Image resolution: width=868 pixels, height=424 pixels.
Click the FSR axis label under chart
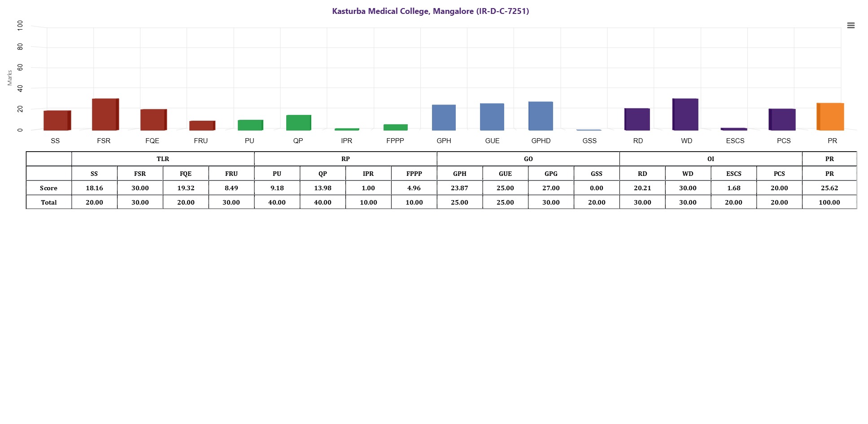click(104, 141)
